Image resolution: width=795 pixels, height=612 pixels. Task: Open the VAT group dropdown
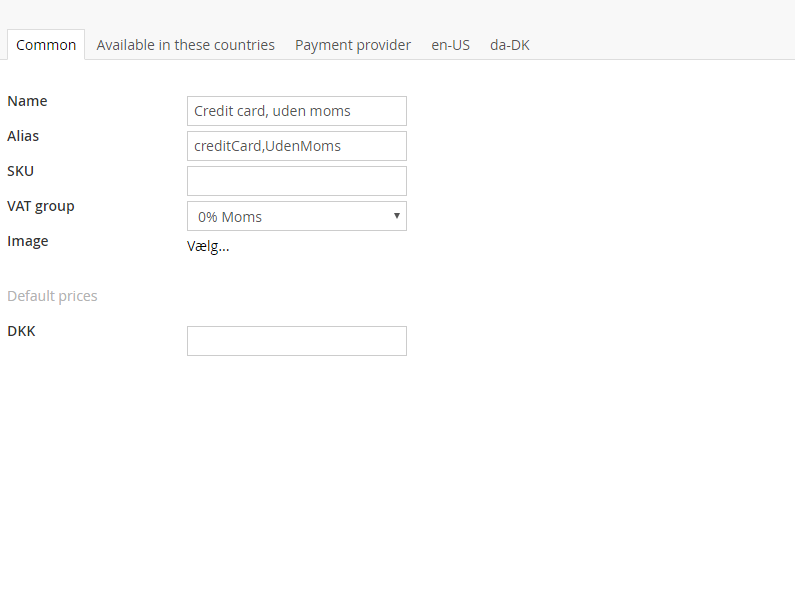click(297, 216)
